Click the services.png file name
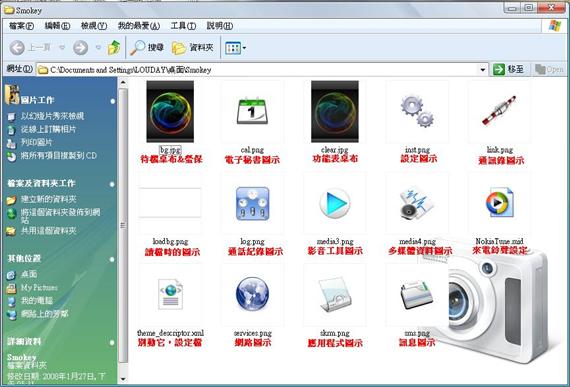 (253, 332)
